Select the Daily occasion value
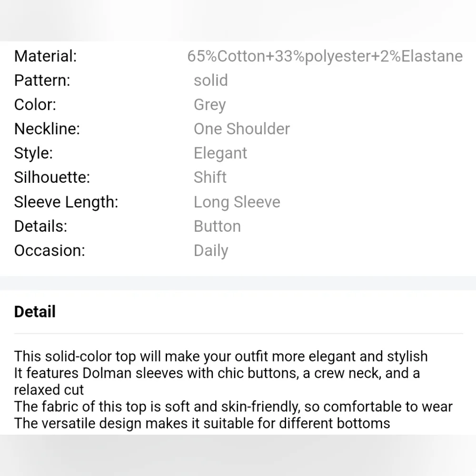476x476 pixels. [210, 251]
